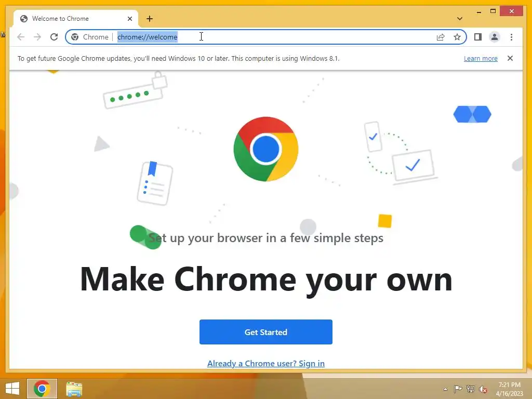Show hidden tray icons arrow
The height and width of the screenshot is (399, 532).
[x=445, y=389]
